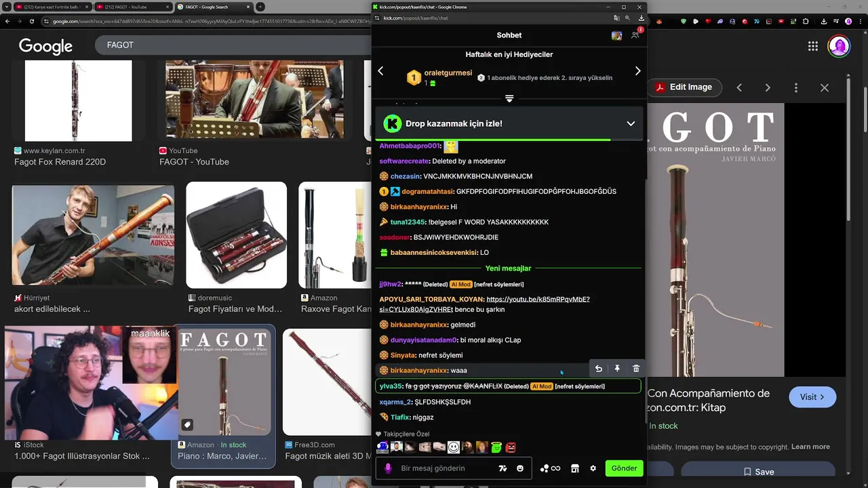Go to next image in preview panel
This screenshot has width=868, height=488.
[768, 87]
